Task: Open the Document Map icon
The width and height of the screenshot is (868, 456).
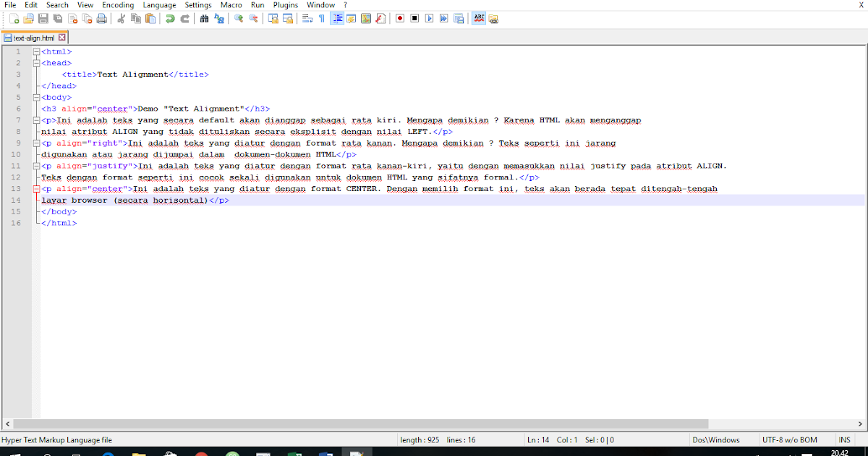Action: click(x=365, y=18)
